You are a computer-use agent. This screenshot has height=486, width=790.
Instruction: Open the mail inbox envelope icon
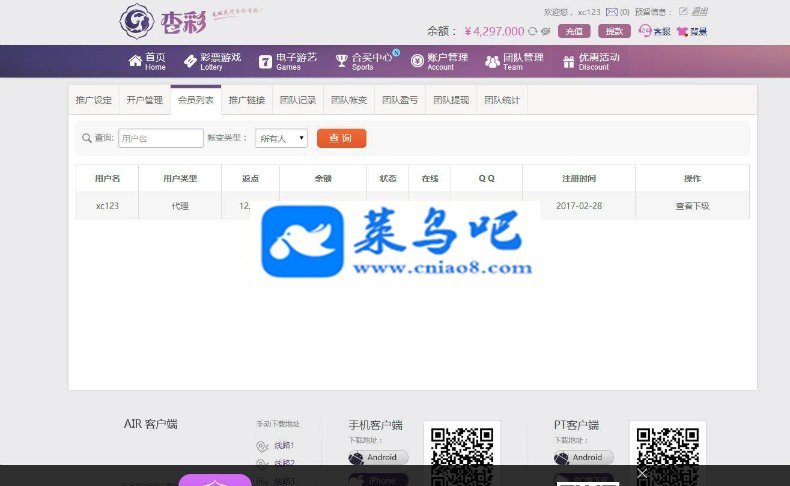(611, 12)
